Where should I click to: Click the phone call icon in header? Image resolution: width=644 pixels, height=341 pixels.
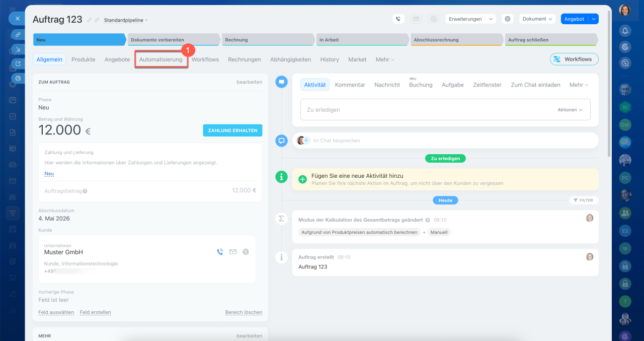pos(398,19)
